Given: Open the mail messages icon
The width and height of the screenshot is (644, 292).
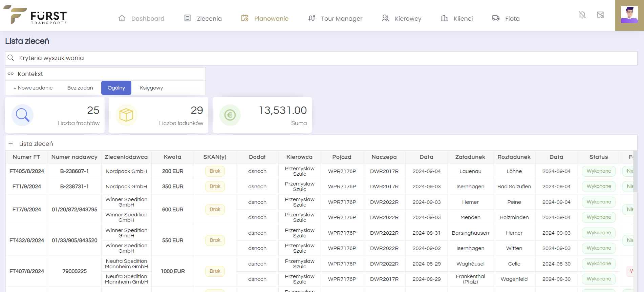Looking at the screenshot, I should coord(600,15).
